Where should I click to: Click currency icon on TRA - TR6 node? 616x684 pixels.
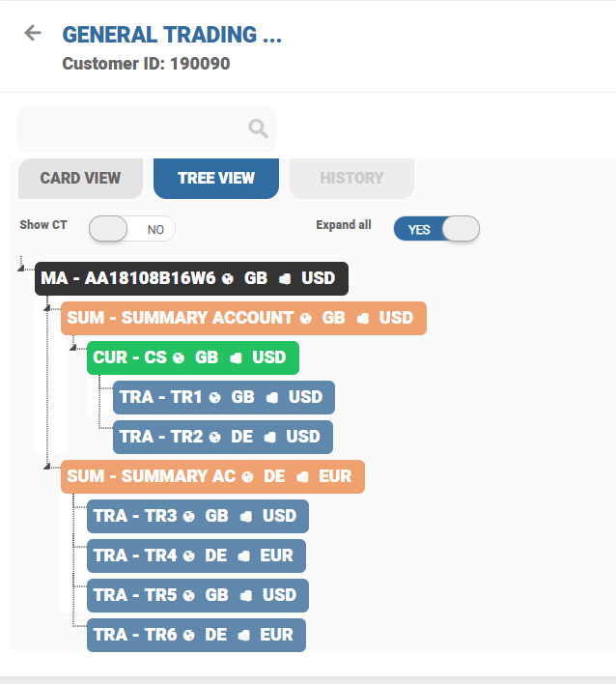[244, 635]
